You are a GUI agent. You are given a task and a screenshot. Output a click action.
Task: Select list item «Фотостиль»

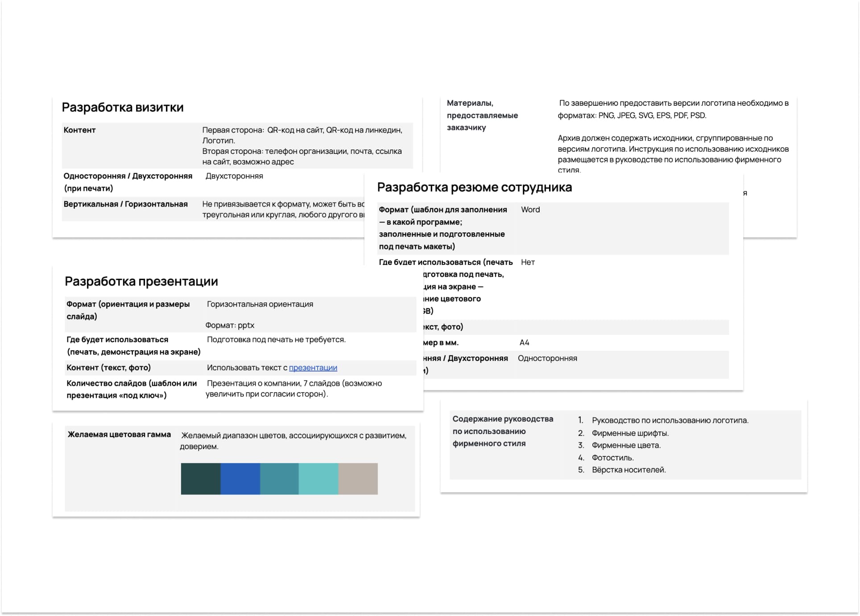(x=612, y=458)
